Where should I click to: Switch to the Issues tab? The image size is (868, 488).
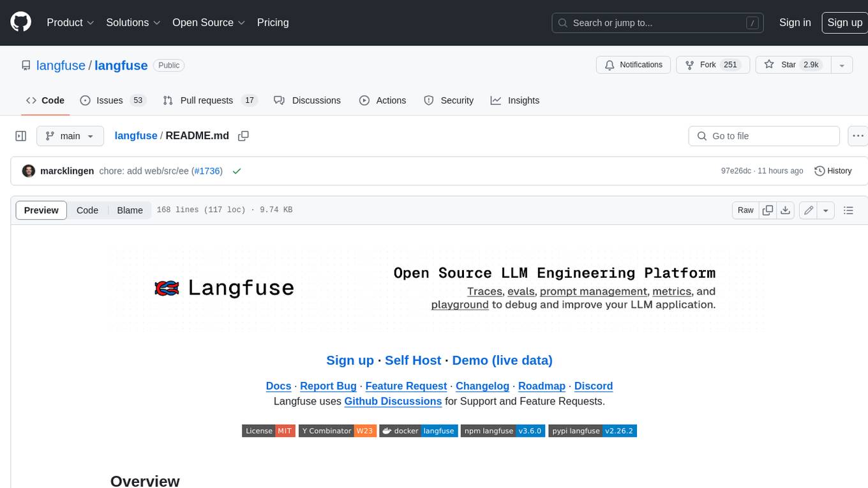(x=113, y=100)
